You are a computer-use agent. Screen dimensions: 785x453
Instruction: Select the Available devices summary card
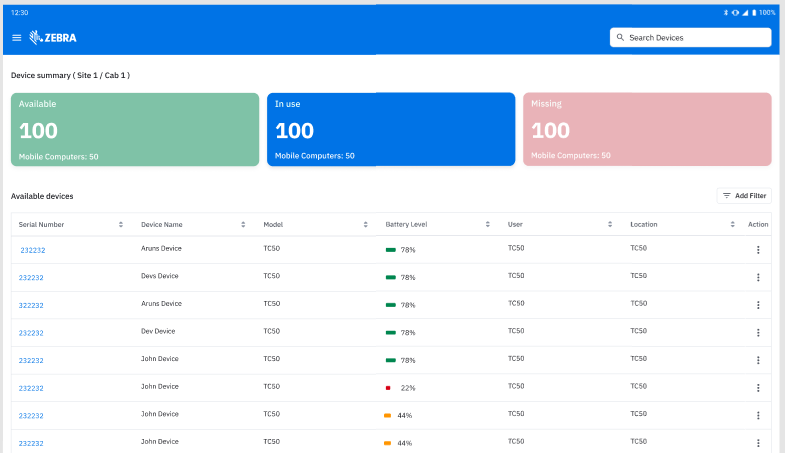(135, 129)
